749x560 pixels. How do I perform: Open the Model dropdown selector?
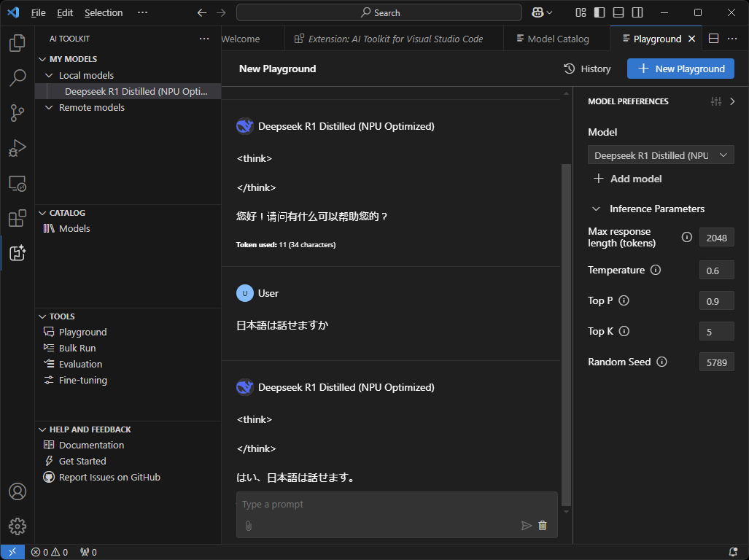(x=661, y=155)
